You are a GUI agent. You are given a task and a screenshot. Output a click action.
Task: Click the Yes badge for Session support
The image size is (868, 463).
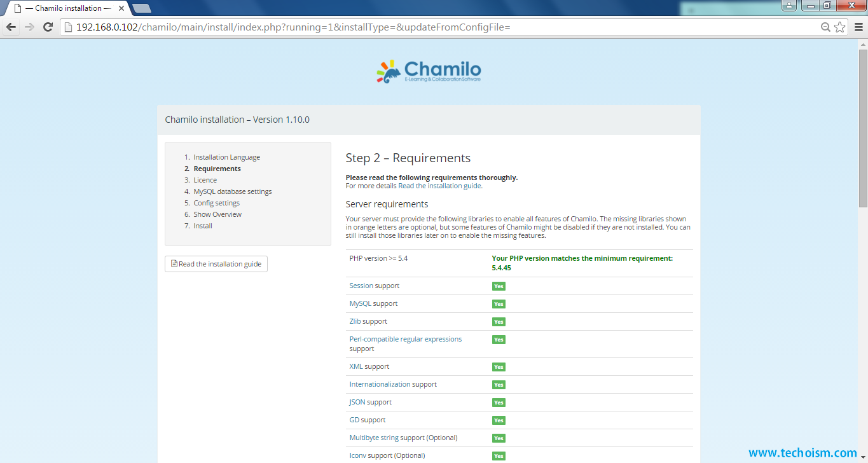499,286
